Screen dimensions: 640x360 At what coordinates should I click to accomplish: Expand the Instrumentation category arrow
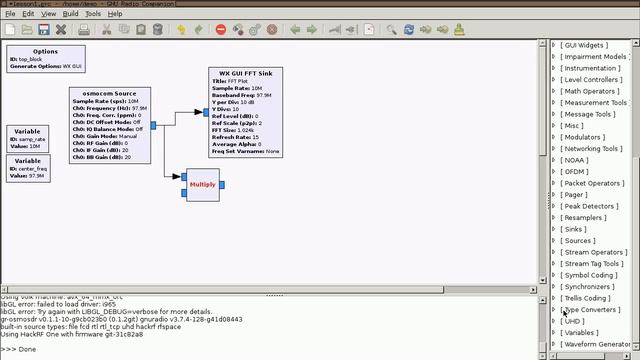[554, 68]
